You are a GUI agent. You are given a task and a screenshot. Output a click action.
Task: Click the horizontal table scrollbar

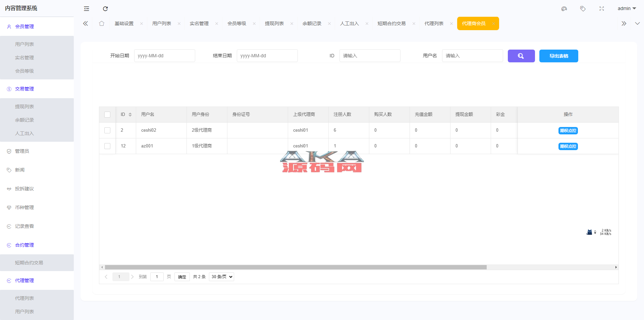point(295,267)
